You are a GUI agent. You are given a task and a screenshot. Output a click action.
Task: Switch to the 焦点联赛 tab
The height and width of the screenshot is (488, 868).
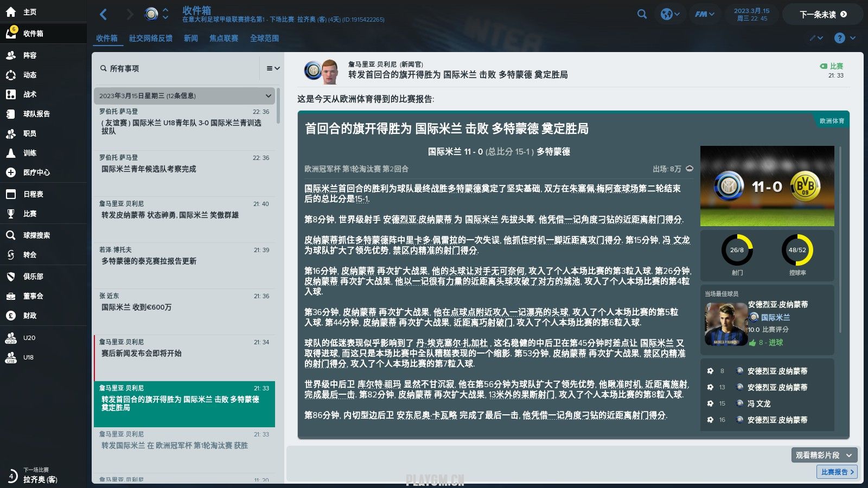[x=224, y=38]
